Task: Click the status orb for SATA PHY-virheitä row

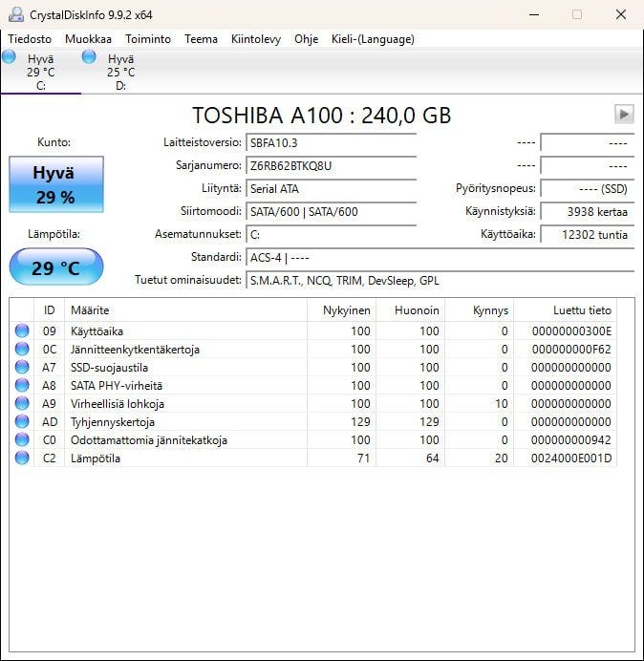Action: [x=22, y=385]
